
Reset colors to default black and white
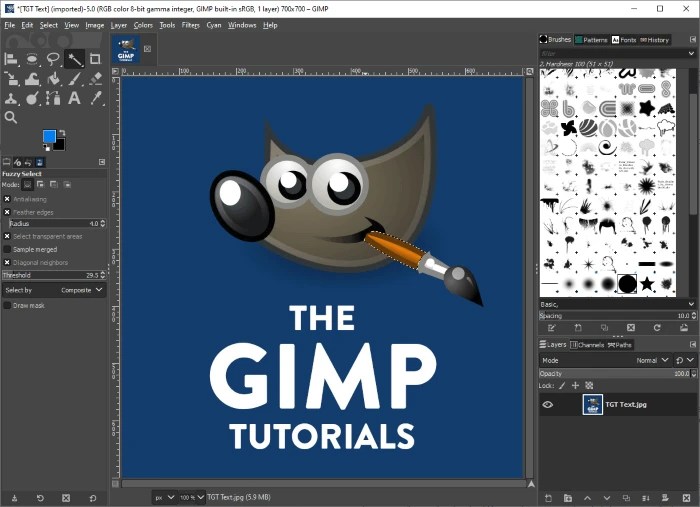[x=46, y=147]
